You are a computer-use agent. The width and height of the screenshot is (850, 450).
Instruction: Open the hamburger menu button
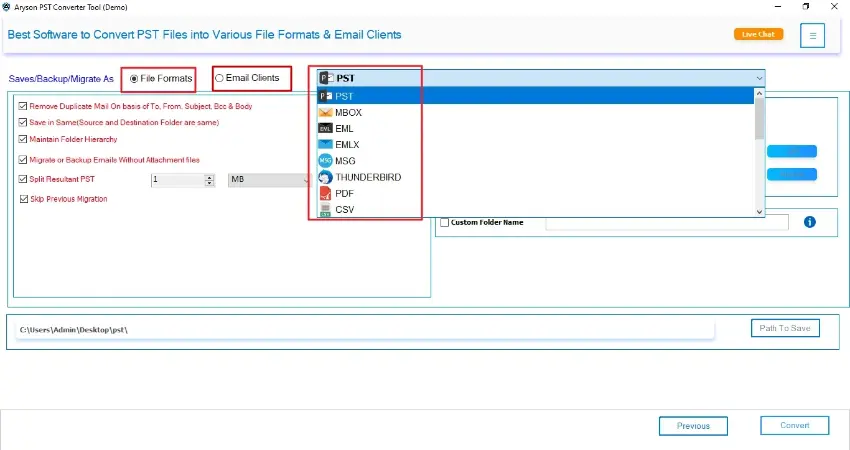[x=812, y=35]
